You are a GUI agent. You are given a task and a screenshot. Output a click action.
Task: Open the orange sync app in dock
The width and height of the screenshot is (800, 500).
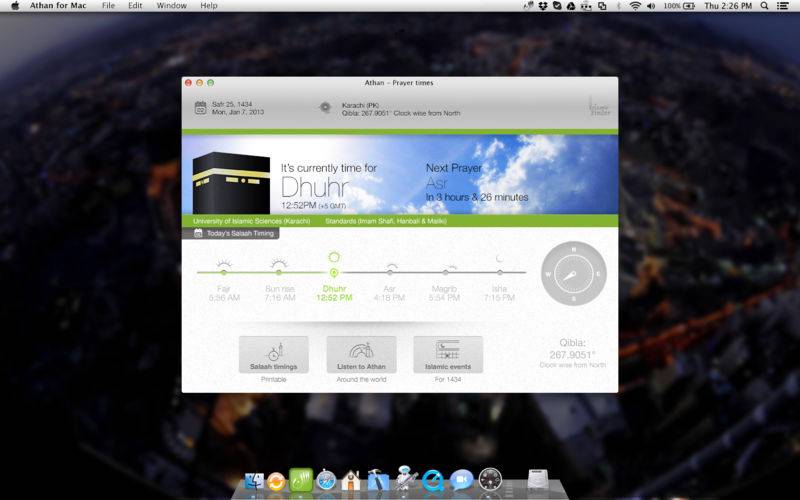[x=277, y=481]
